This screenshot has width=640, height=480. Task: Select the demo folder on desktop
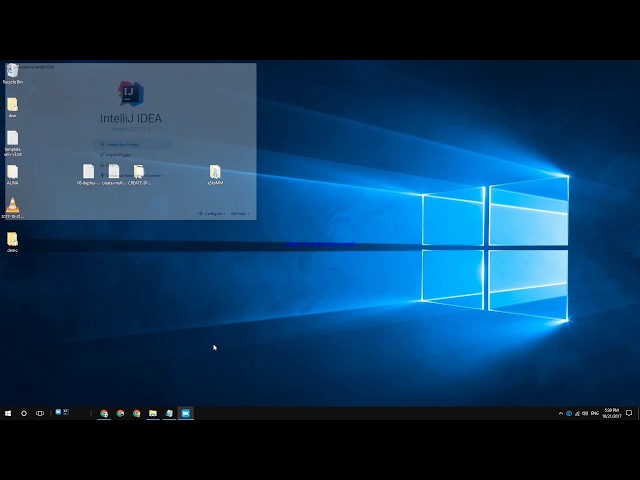point(12,240)
